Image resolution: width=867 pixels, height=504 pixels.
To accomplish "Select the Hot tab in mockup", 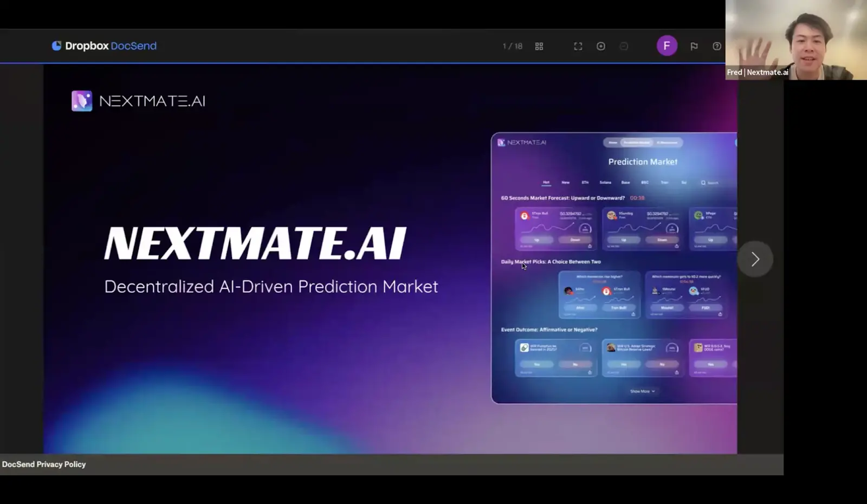I will pyautogui.click(x=546, y=183).
